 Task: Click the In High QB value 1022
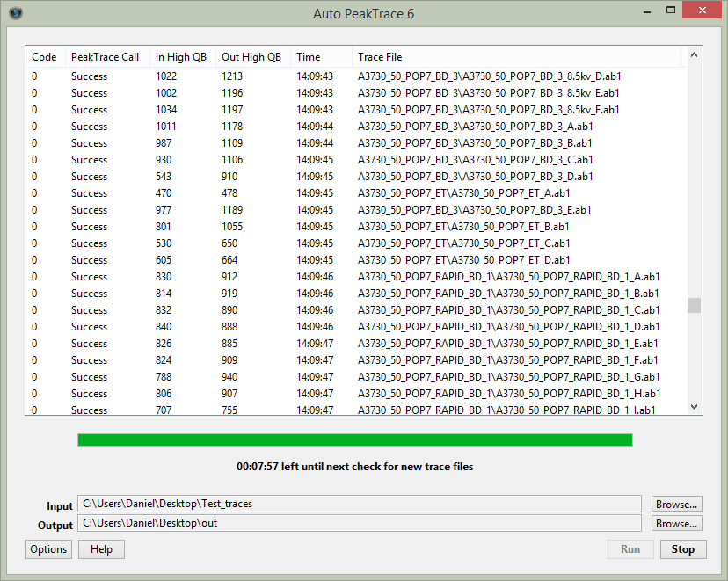166,76
